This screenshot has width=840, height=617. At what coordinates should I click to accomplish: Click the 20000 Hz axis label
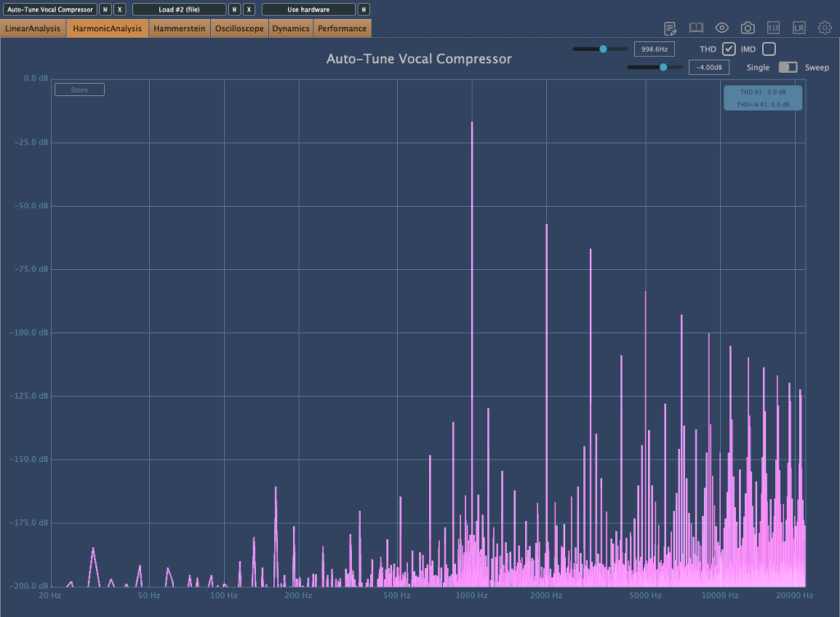(x=794, y=595)
